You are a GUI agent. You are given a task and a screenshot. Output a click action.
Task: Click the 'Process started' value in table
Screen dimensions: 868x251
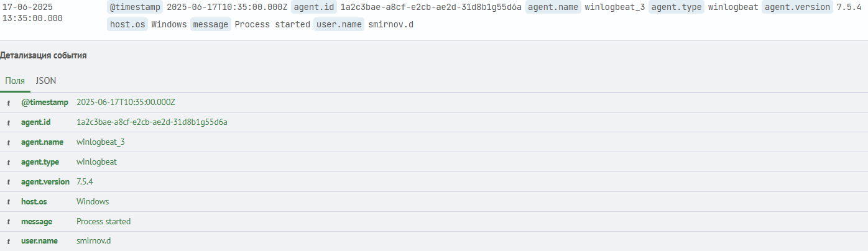(103, 222)
